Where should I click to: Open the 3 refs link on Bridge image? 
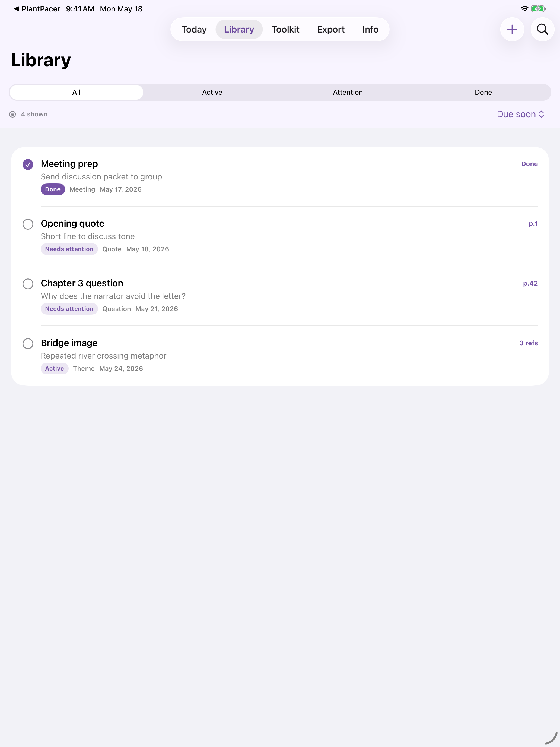529,343
